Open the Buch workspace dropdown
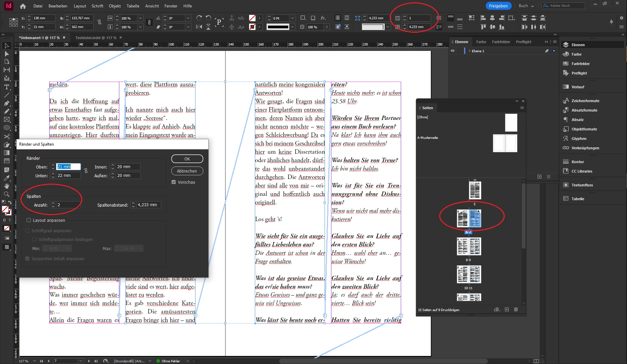 click(x=526, y=6)
